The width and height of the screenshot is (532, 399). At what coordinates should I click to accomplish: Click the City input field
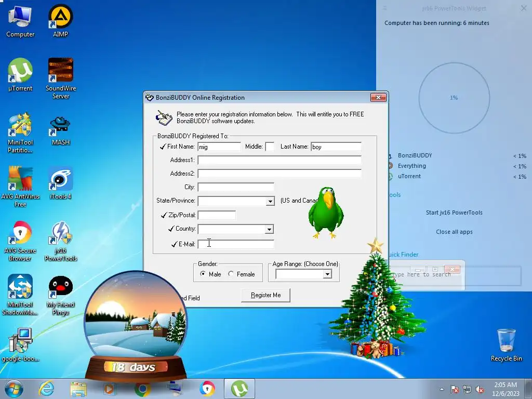[x=236, y=187]
